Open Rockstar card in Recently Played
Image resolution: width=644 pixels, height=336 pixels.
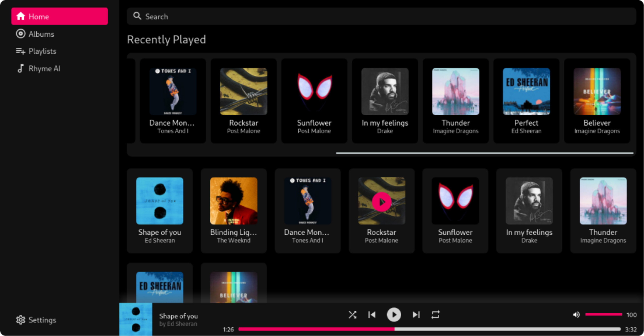pos(244,101)
